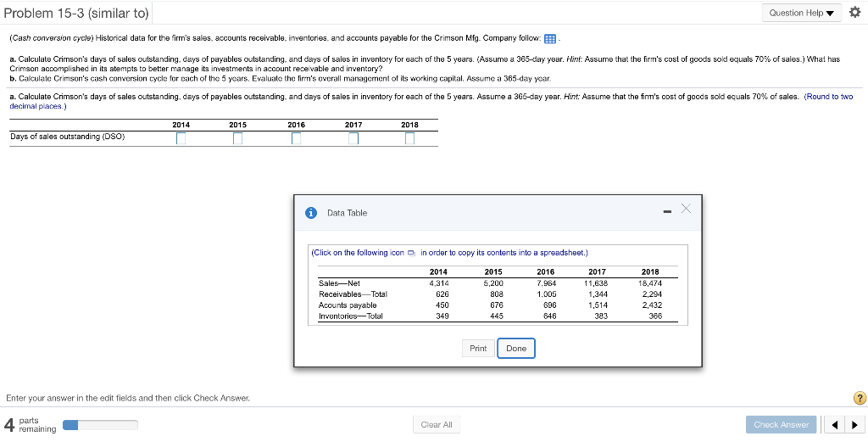Click the 2017 accounts payable value 1,514
Image resolution: width=868 pixels, height=442 pixels.
click(x=598, y=305)
